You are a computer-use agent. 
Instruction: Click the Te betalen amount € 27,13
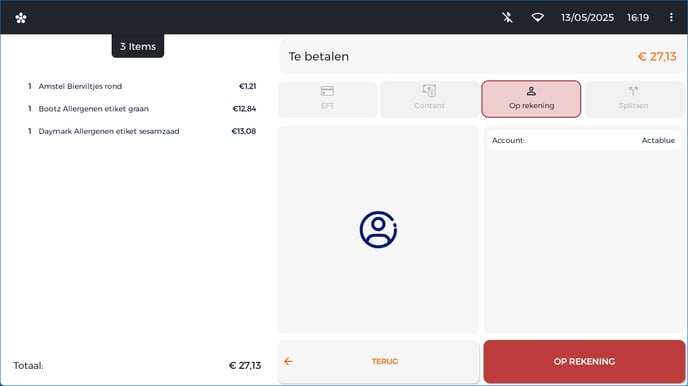[657, 57]
